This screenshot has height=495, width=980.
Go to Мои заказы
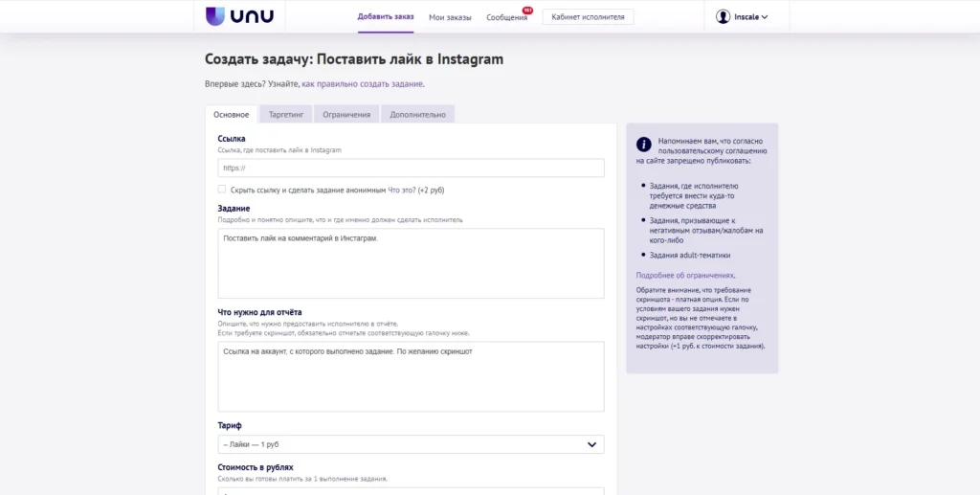tap(450, 17)
